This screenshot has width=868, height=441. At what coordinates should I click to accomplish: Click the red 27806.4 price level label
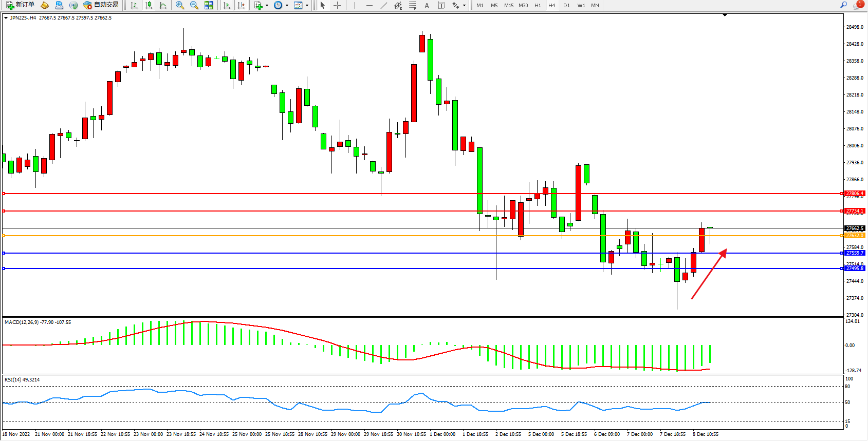point(855,194)
